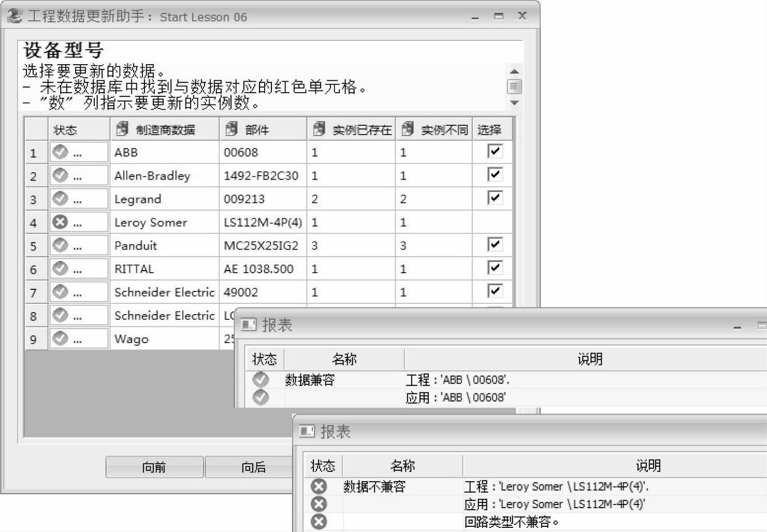Viewport: 767px width, 532px height.
Task: Click the app icon in the 工程数据更新助手 title bar
Action: click(15, 16)
